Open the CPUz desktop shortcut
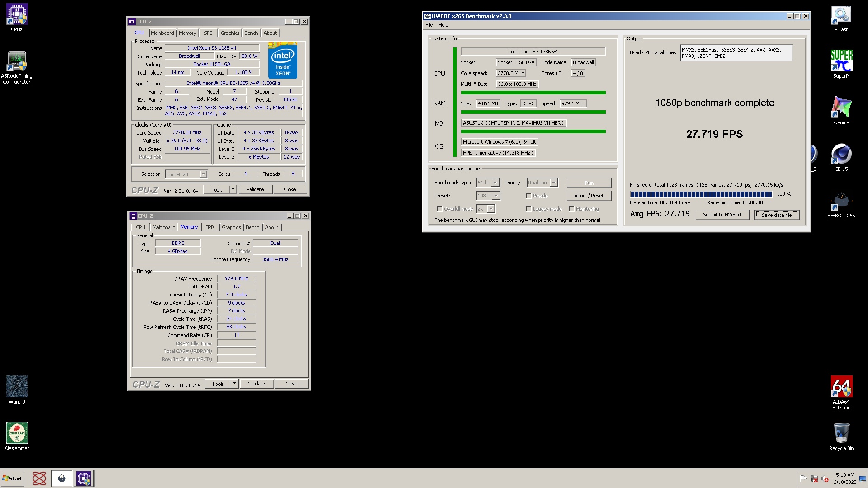The image size is (868, 488). [17, 18]
